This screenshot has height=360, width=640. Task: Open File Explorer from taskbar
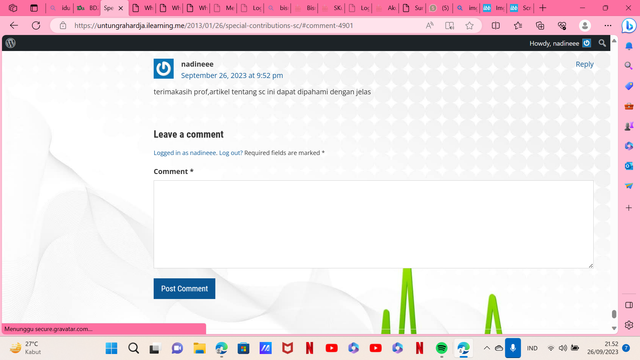click(x=199, y=348)
